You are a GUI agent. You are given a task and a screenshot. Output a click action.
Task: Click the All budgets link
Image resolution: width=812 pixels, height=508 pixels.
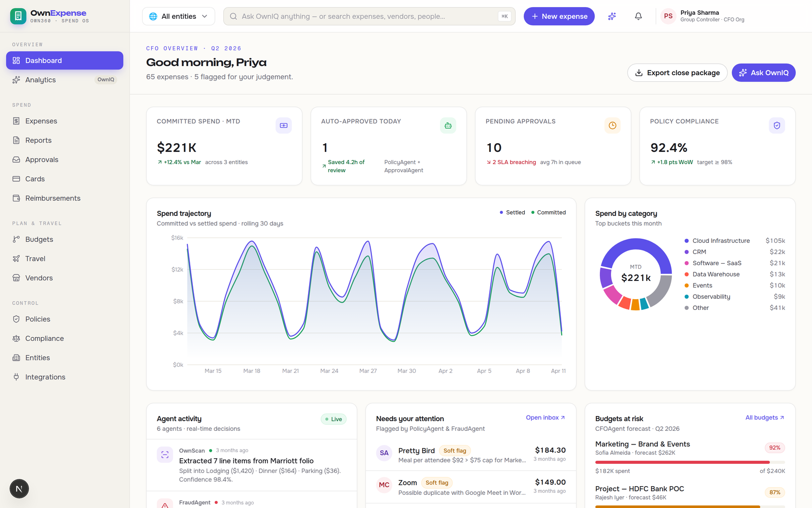765,418
